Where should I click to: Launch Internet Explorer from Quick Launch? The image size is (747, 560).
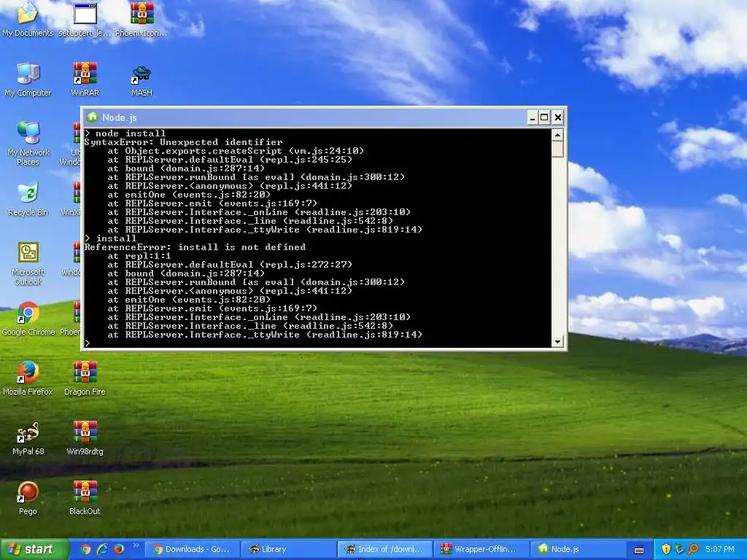click(102, 549)
